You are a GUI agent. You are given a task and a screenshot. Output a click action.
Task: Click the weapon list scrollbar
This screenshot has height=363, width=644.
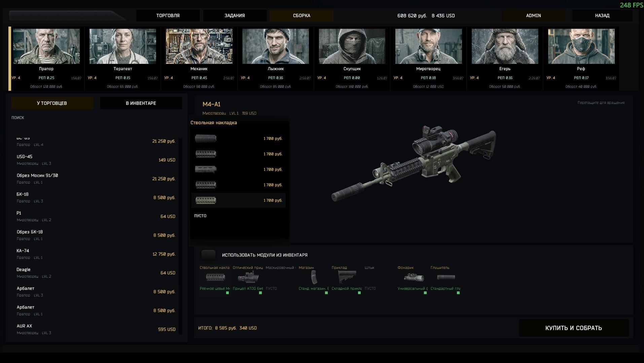click(x=180, y=236)
